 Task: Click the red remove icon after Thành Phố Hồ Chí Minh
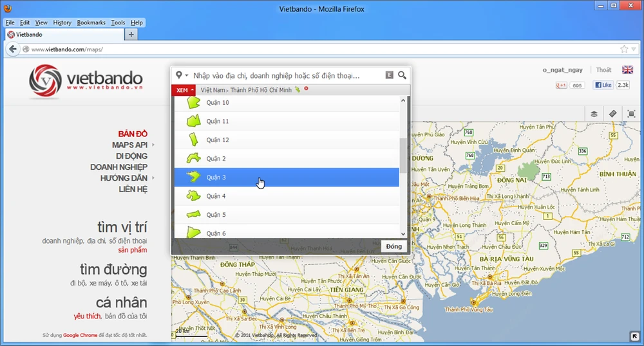tap(307, 89)
